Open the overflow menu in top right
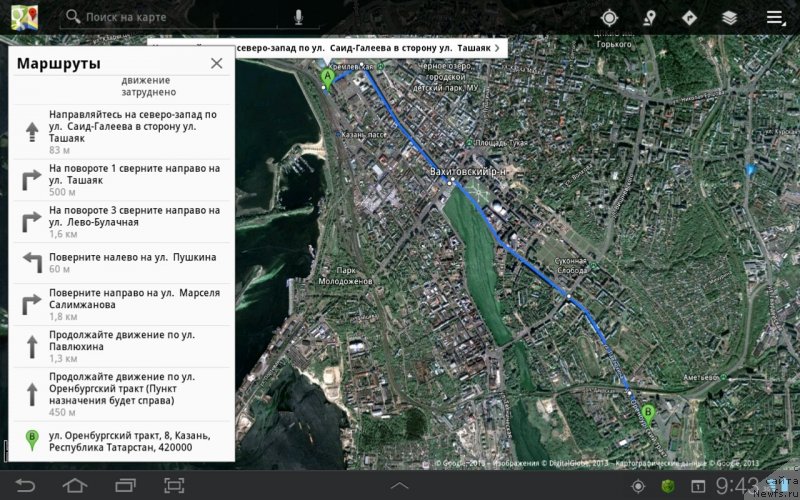800x500 pixels. 774,17
